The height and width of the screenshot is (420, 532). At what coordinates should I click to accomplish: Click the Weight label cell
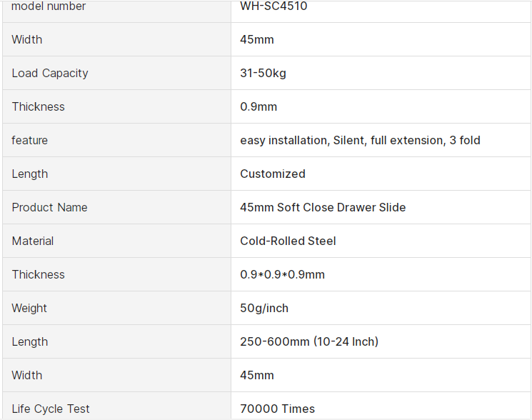point(29,308)
